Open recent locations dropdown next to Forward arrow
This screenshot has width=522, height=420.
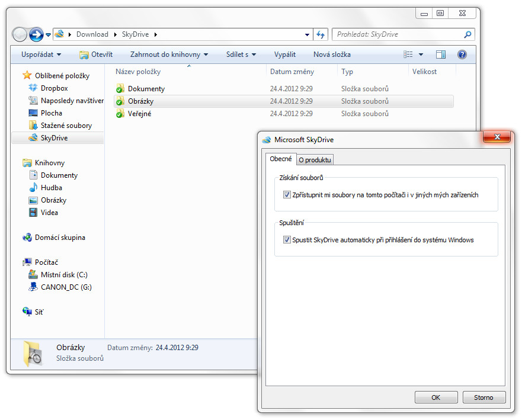48,34
